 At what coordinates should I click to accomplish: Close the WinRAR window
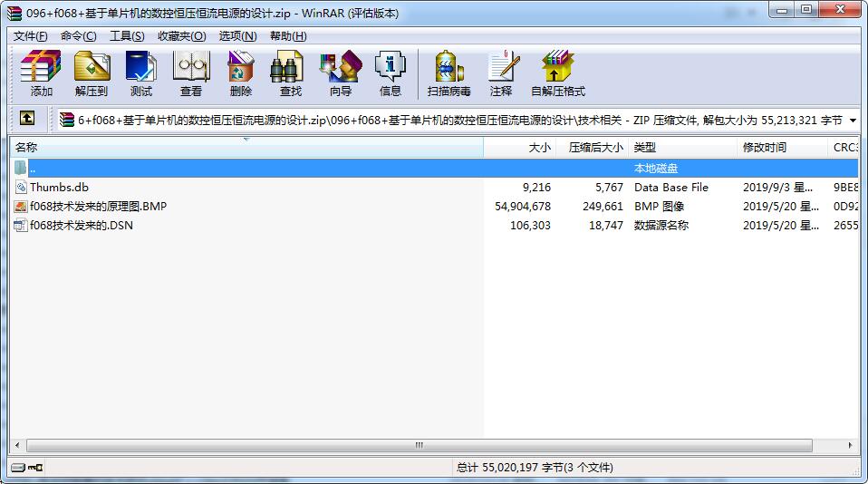(x=840, y=9)
